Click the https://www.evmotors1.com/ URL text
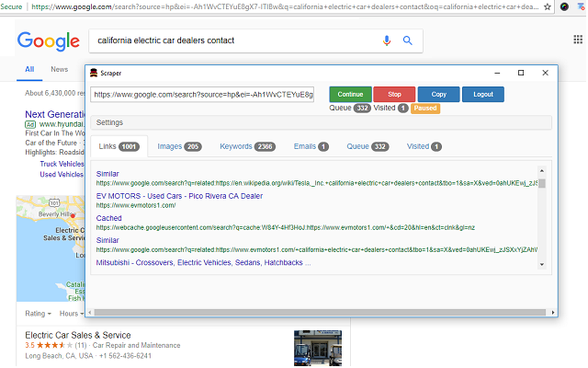This screenshot has height=368, width=588. pyautogui.click(x=136, y=205)
